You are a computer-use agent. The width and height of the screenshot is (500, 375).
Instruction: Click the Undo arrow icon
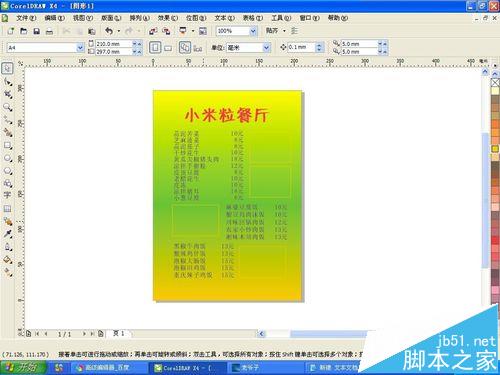(x=109, y=31)
